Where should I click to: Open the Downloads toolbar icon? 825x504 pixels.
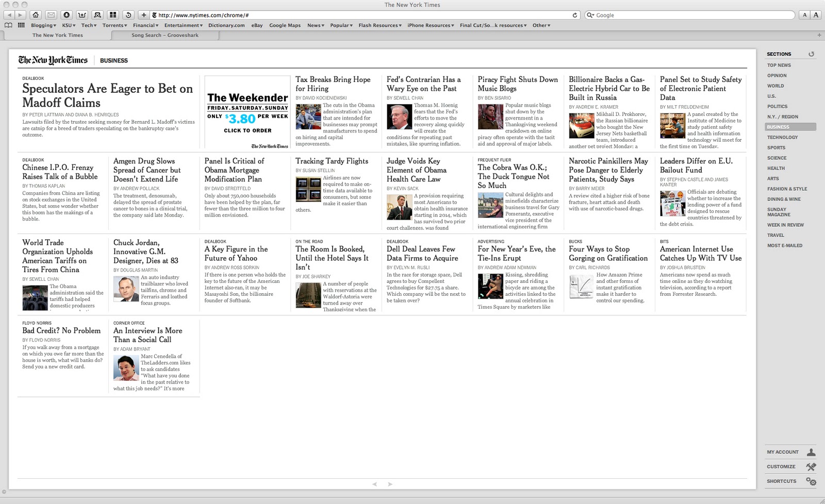click(x=67, y=15)
